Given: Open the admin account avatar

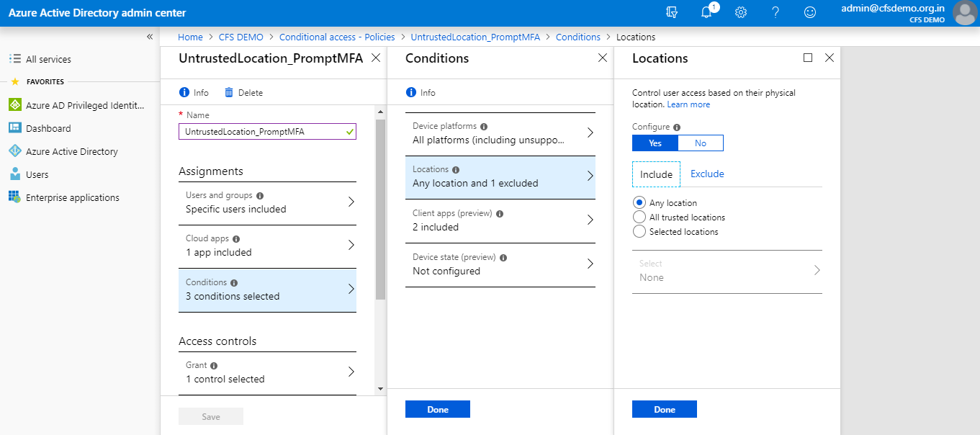Looking at the screenshot, I should 964,13.
